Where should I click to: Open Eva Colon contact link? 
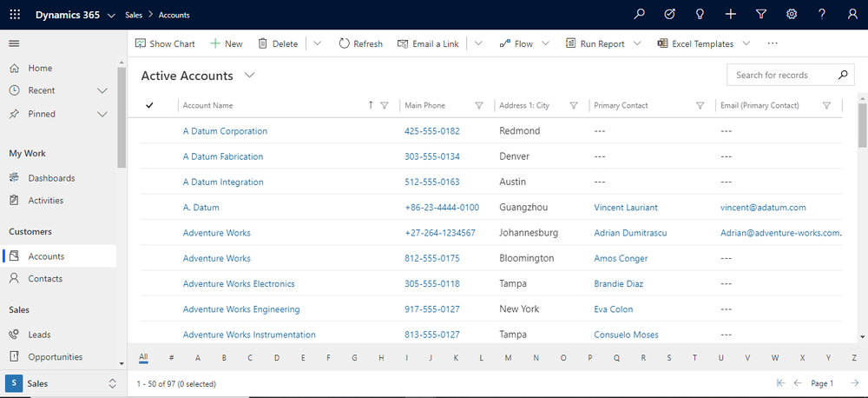tap(614, 308)
